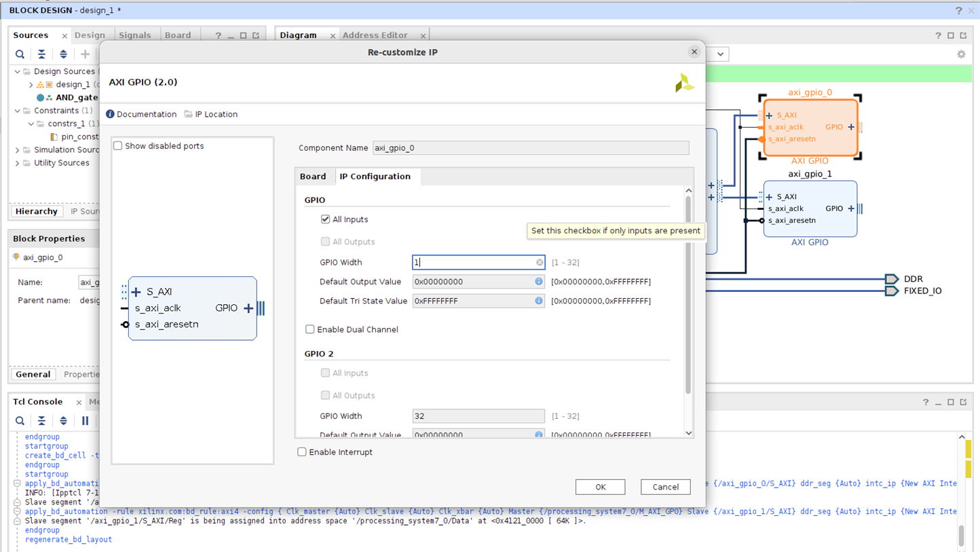Screen dimensions: 980x552
Task: Switch to the Design tab
Action: click(x=90, y=35)
